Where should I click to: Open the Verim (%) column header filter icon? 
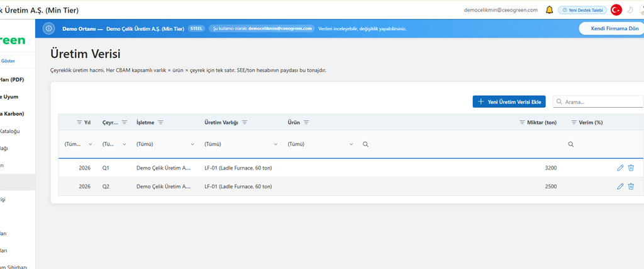click(x=574, y=123)
